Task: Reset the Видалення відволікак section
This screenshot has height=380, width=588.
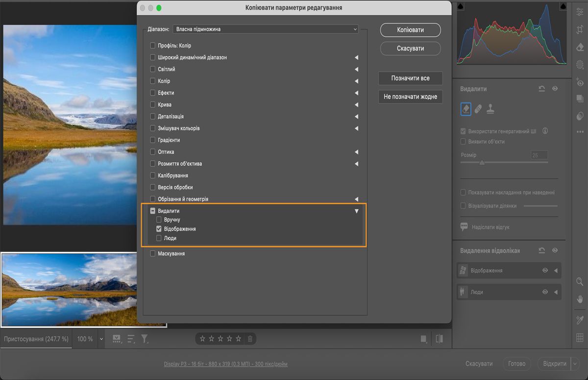Action: tap(541, 250)
